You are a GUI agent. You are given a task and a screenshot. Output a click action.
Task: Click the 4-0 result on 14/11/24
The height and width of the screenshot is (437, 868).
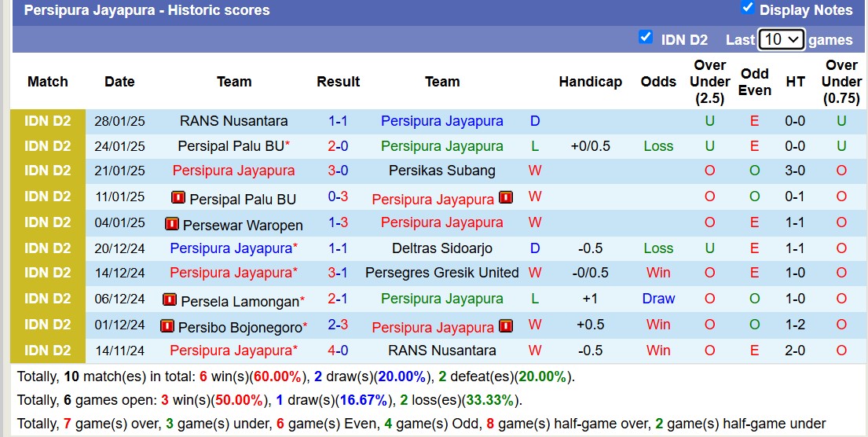pos(338,350)
